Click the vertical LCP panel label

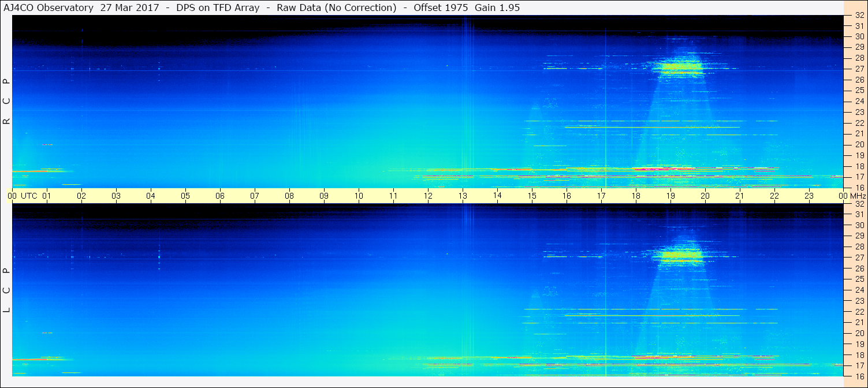[6, 290]
